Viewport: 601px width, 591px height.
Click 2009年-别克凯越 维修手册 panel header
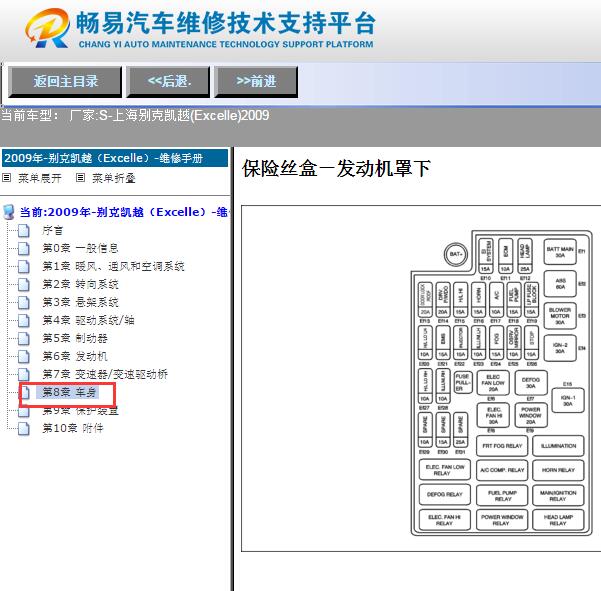[x=115, y=158]
